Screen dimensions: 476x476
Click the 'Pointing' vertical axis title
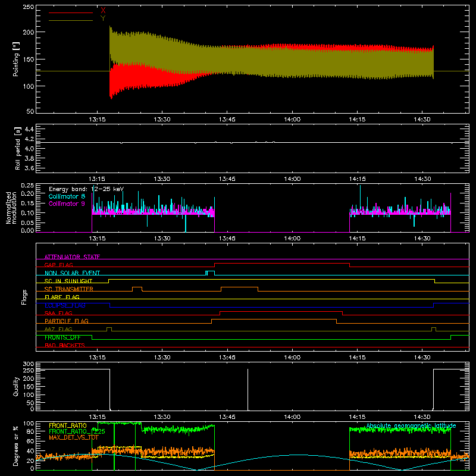(x=16, y=59)
